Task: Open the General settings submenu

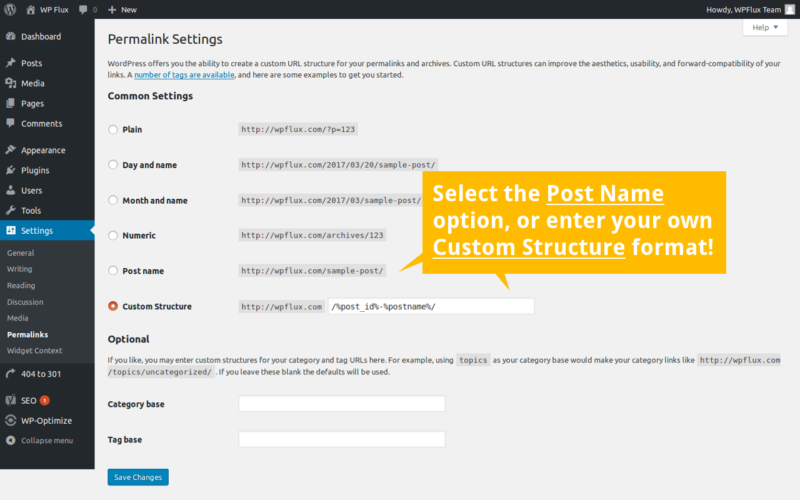Action: tap(20, 253)
